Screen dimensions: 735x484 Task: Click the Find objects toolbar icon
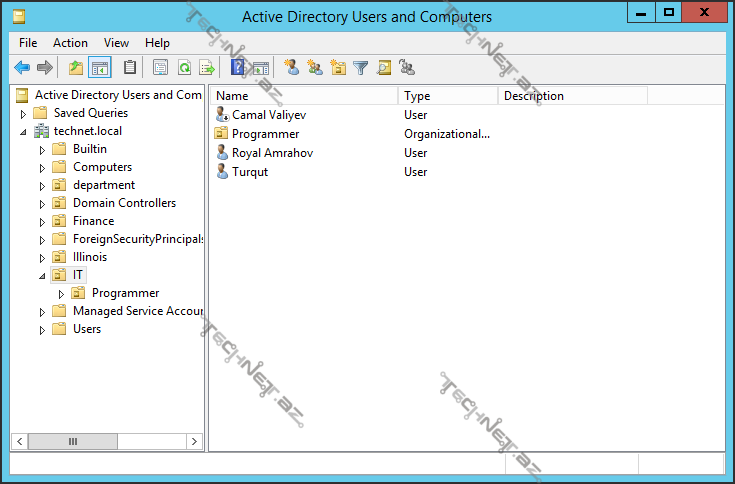coord(384,68)
